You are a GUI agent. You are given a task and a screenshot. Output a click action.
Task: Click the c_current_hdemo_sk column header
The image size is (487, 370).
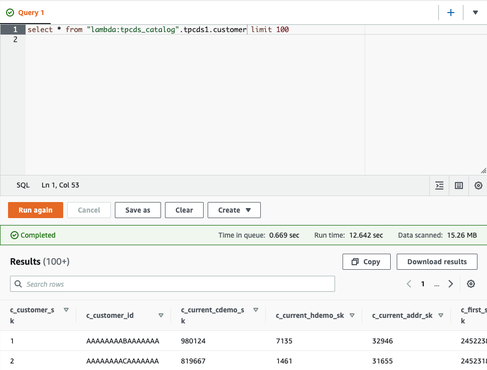310,315
